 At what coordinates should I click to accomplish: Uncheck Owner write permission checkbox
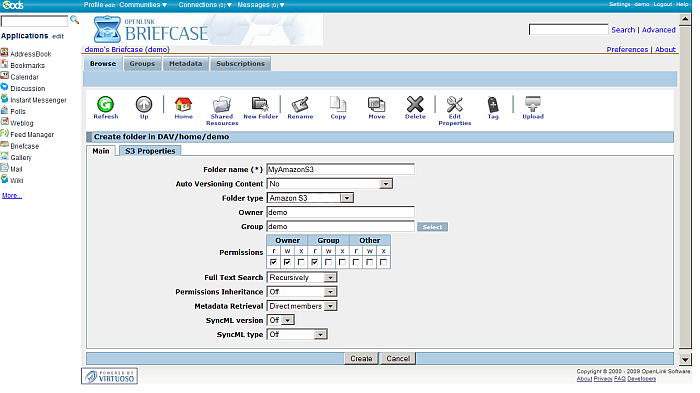pos(288,262)
